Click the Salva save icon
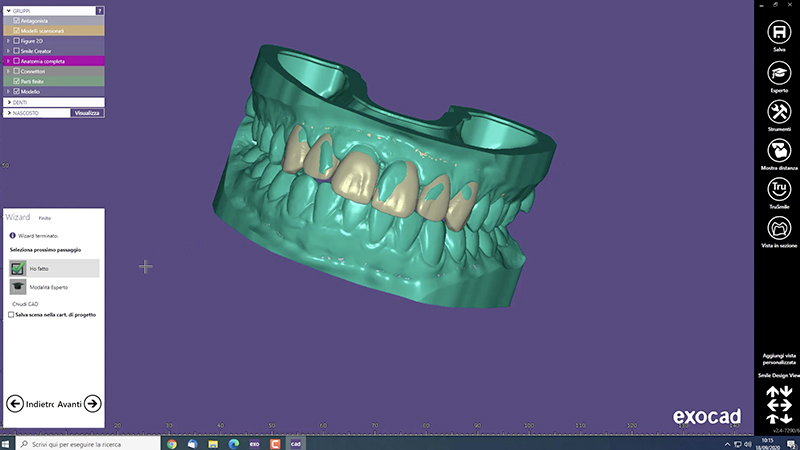Viewport: 800px width, 450px height. click(778, 33)
